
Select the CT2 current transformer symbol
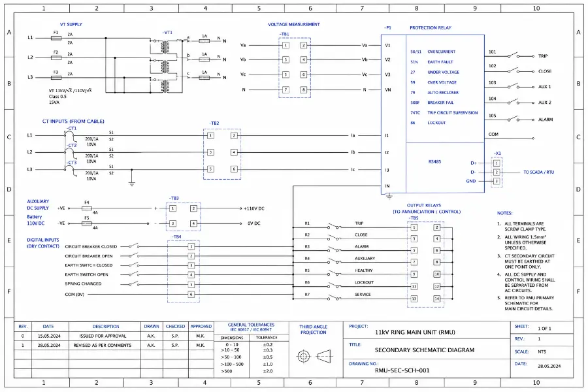click(70, 154)
